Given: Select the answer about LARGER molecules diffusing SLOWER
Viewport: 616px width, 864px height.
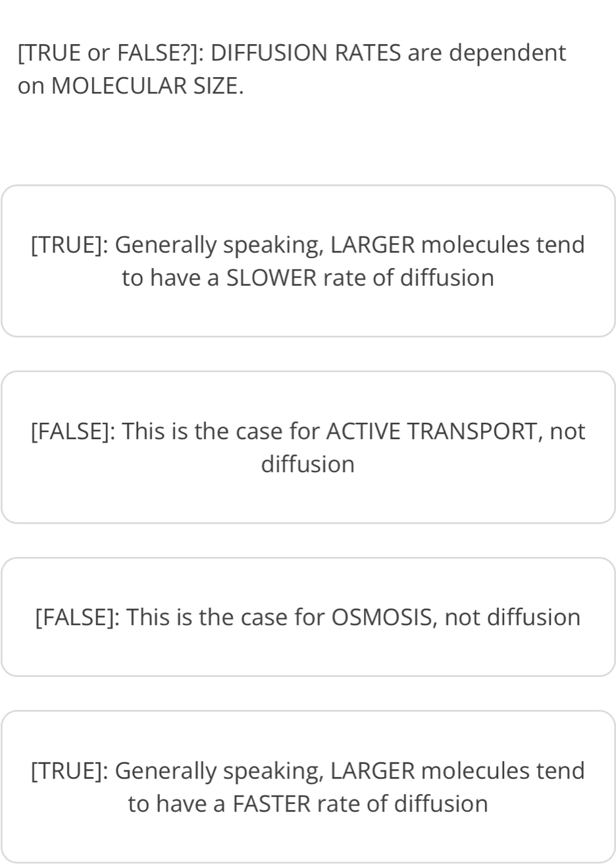Looking at the screenshot, I should pos(308,261).
